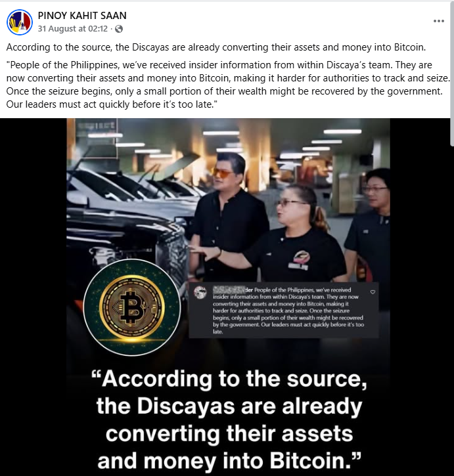
Task: Click the commenter's round avatar in the image
Action: pos(200,292)
